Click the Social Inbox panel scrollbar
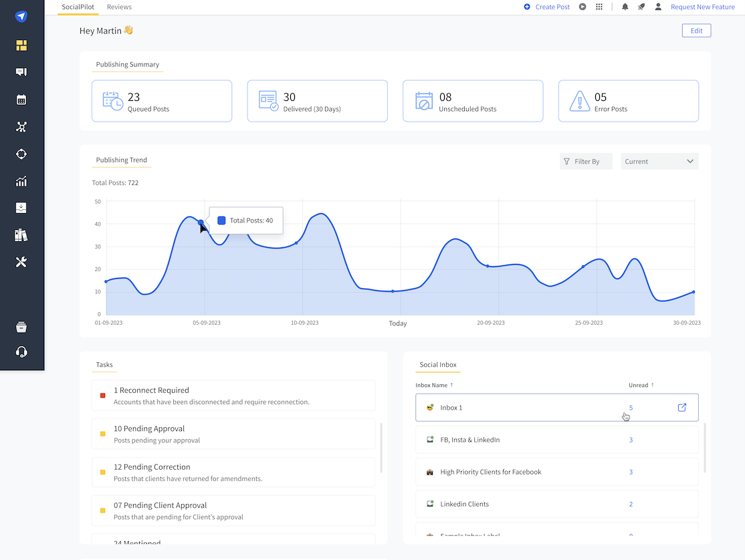Screen dimensions: 745x560 [x=705, y=447]
